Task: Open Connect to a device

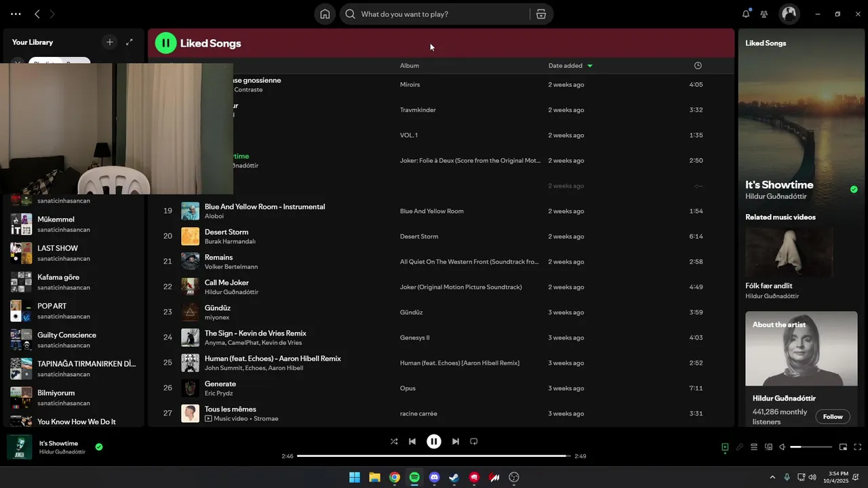Action: click(768, 447)
